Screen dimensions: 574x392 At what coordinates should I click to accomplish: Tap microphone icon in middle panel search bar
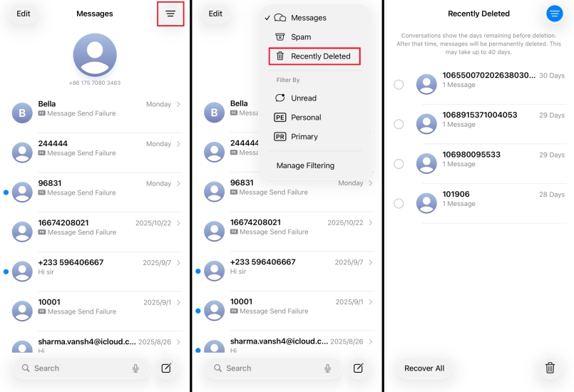click(327, 368)
